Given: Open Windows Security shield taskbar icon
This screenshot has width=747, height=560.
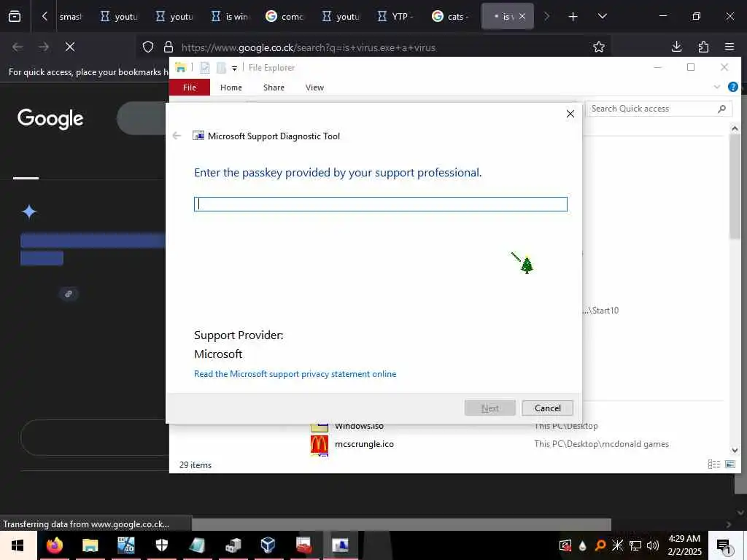Looking at the screenshot, I should 161,545.
